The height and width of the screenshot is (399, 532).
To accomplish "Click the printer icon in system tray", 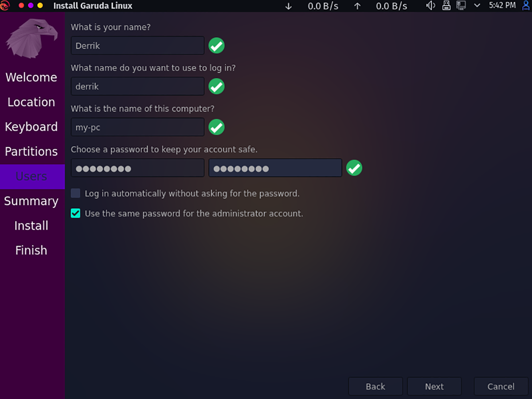I will click(x=446, y=6).
